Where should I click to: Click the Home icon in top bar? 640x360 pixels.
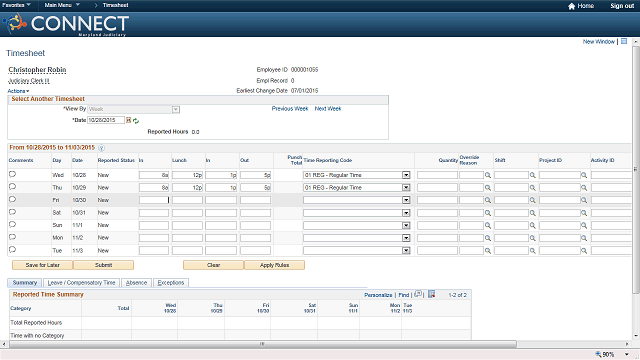click(571, 6)
